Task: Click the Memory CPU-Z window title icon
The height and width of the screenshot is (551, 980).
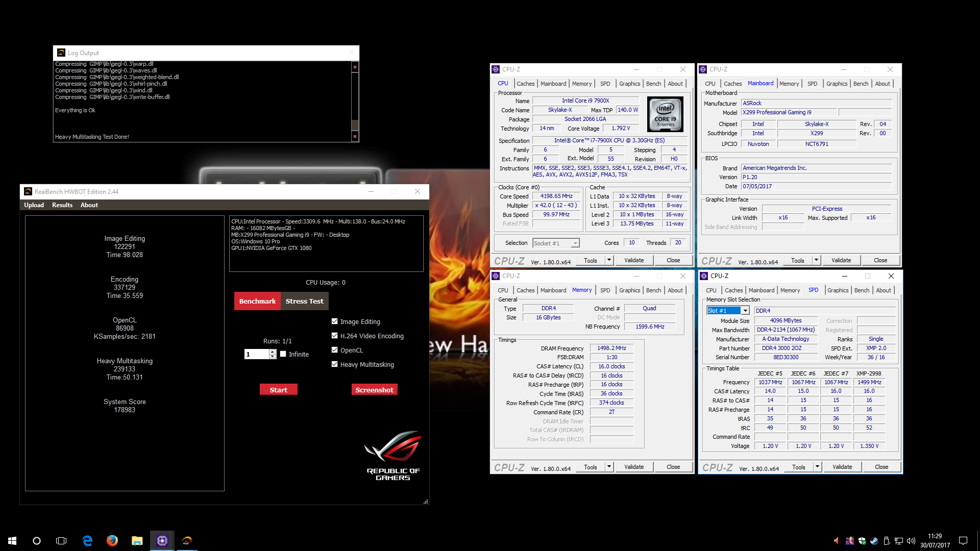Action: point(496,276)
